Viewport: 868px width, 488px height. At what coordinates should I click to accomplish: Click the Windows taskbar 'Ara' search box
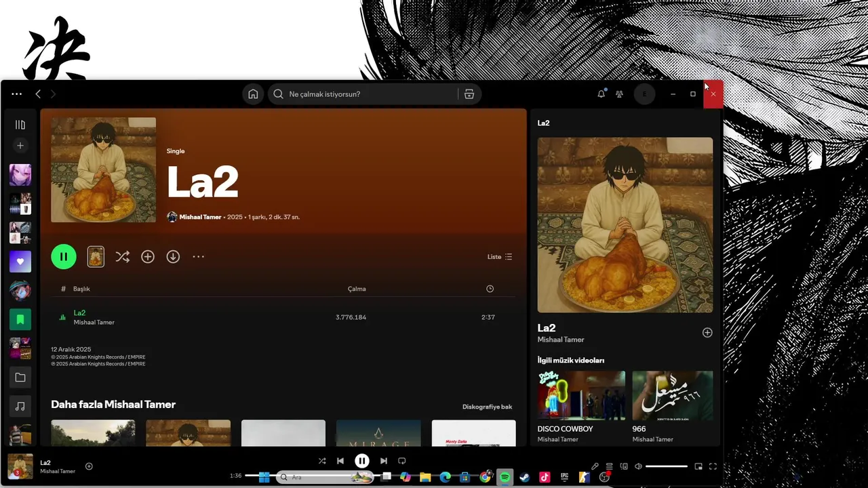tap(325, 477)
